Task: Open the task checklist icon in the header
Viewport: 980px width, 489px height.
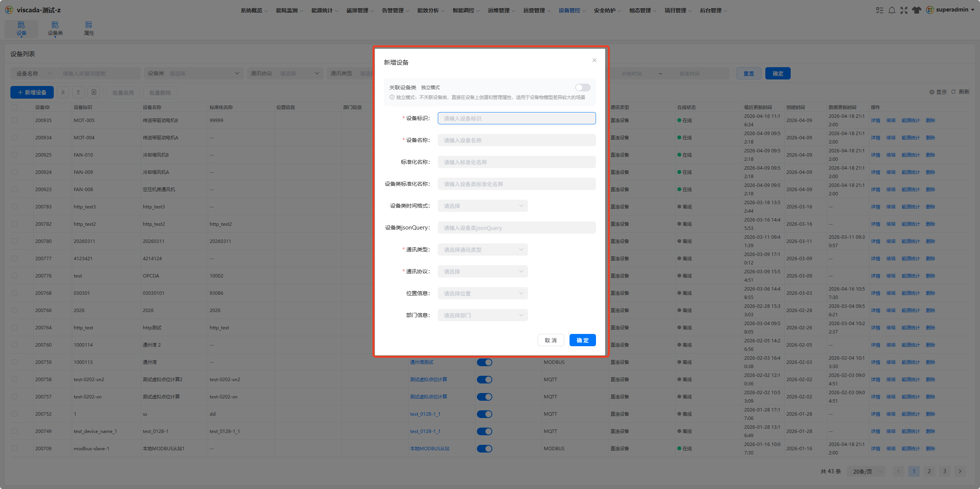Action: coord(879,10)
